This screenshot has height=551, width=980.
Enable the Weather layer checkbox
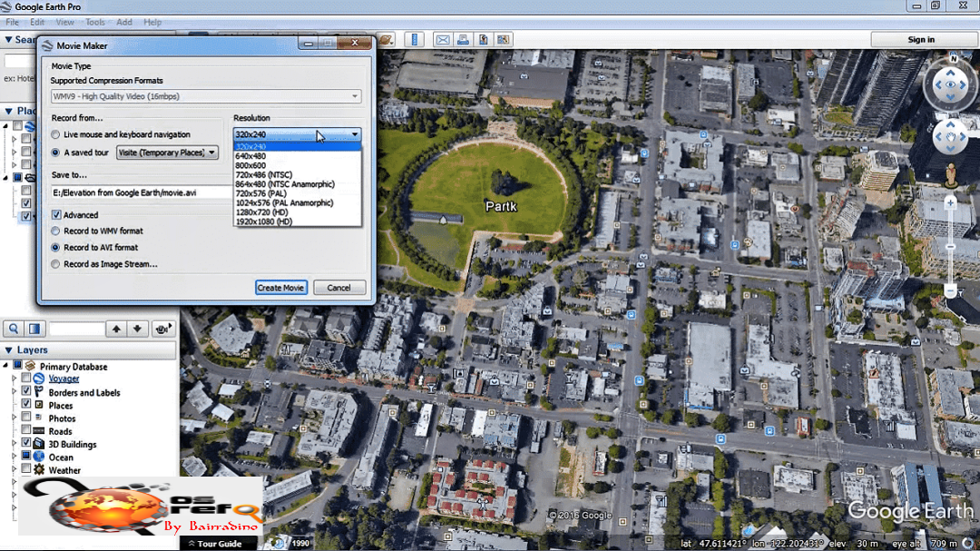pos(25,468)
